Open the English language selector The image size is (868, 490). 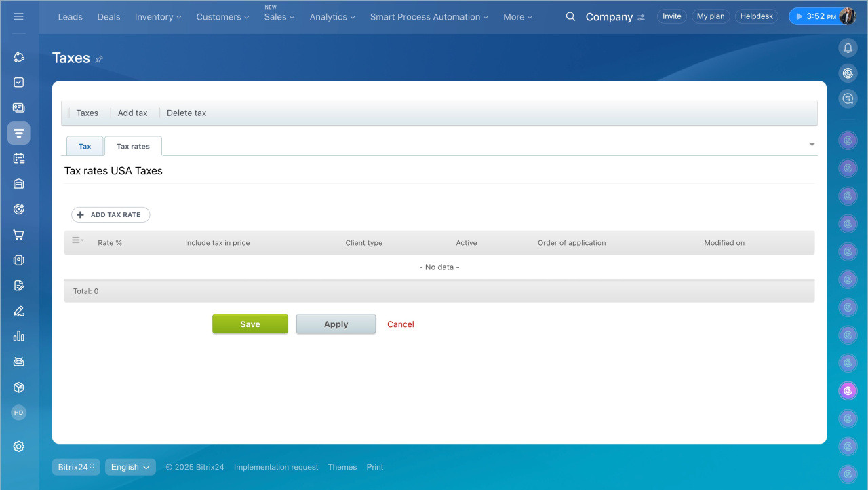[x=130, y=467]
